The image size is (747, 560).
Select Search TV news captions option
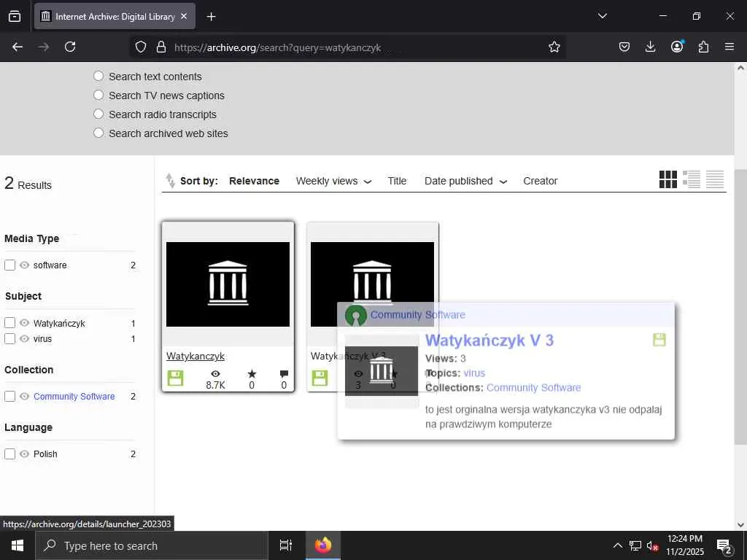(98, 96)
